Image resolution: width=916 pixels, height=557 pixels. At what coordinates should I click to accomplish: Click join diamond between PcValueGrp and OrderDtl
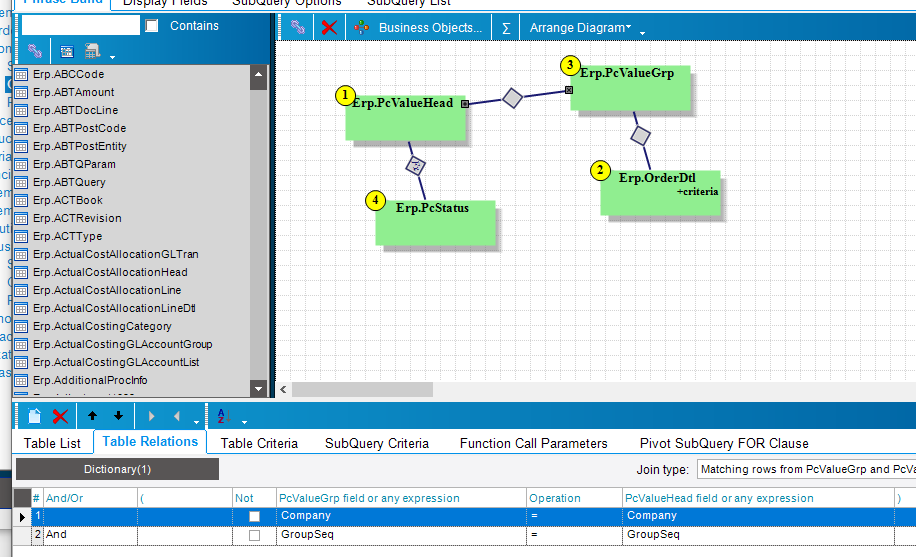(640, 136)
